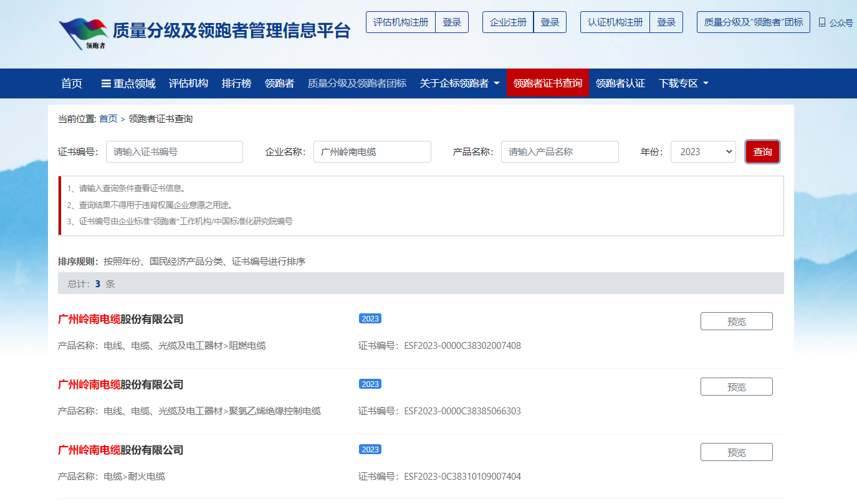Open the 年份 year dropdown
857x504 pixels.
pyautogui.click(x=703, y=151)
